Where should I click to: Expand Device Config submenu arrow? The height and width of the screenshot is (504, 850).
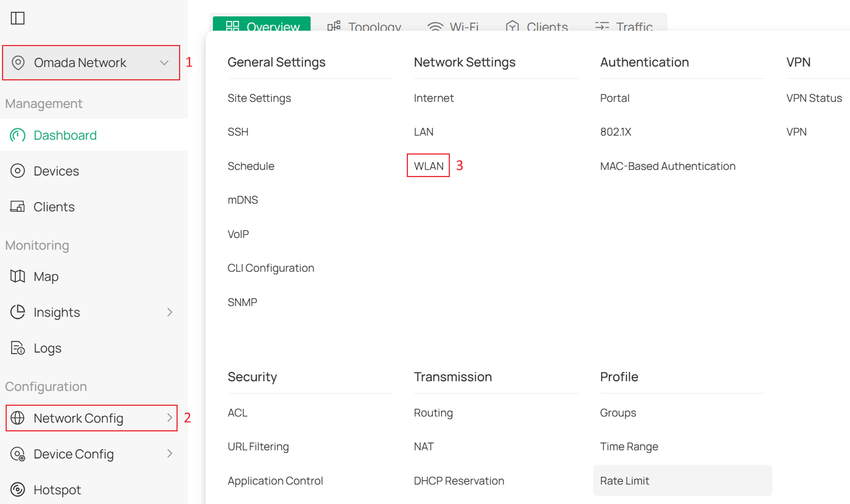click(170, 453)
